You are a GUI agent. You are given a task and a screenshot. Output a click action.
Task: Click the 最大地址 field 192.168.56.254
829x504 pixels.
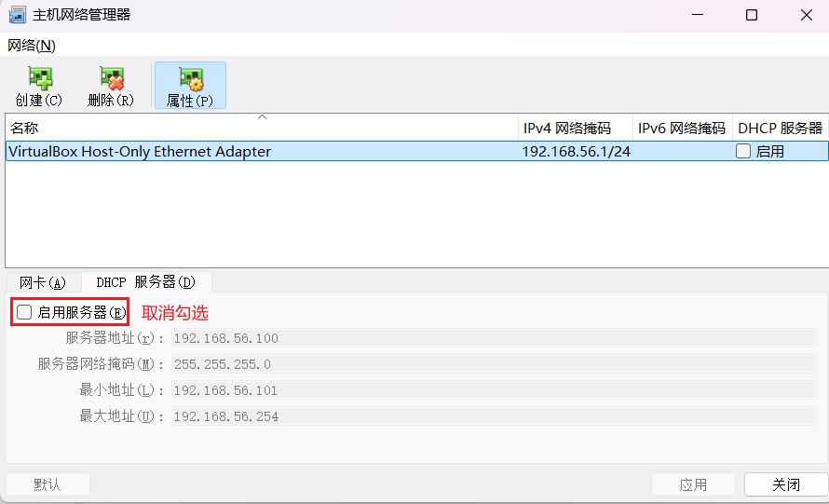(x=494, y=416)
